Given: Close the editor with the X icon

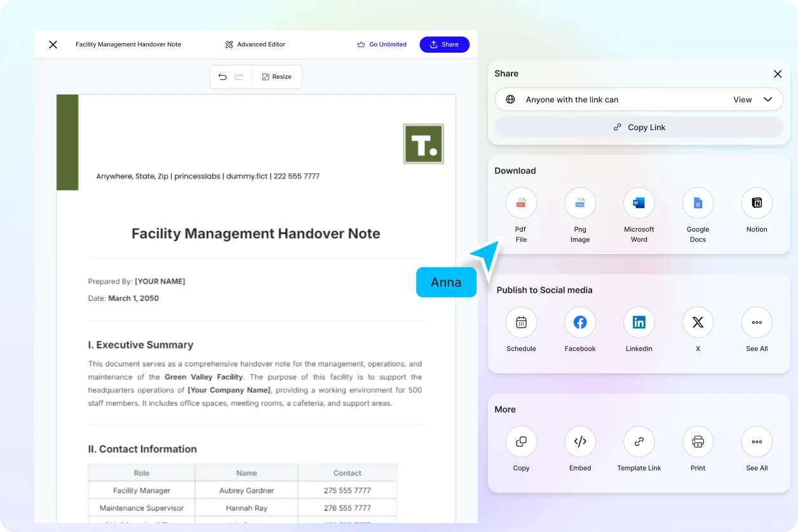Looking at the screenshot, I should (53, 44).
